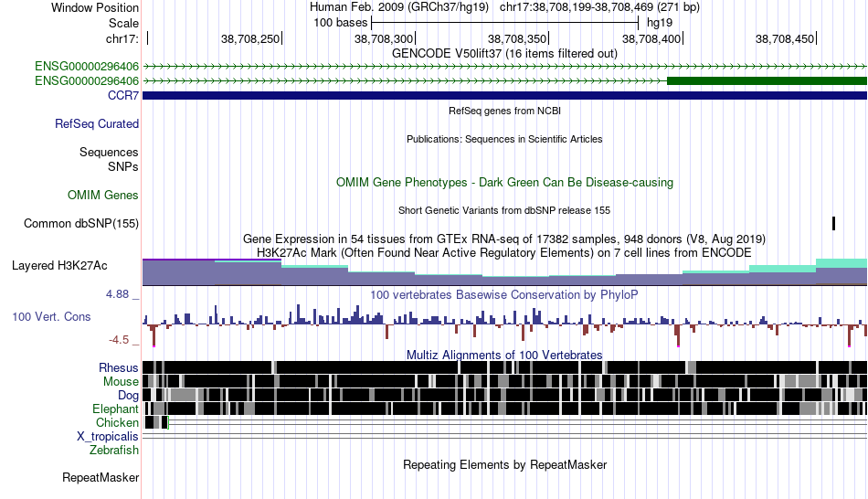Click the GENCODE V50lift37 track title
This screenshot has width=868, height=499.
point(504,53)
